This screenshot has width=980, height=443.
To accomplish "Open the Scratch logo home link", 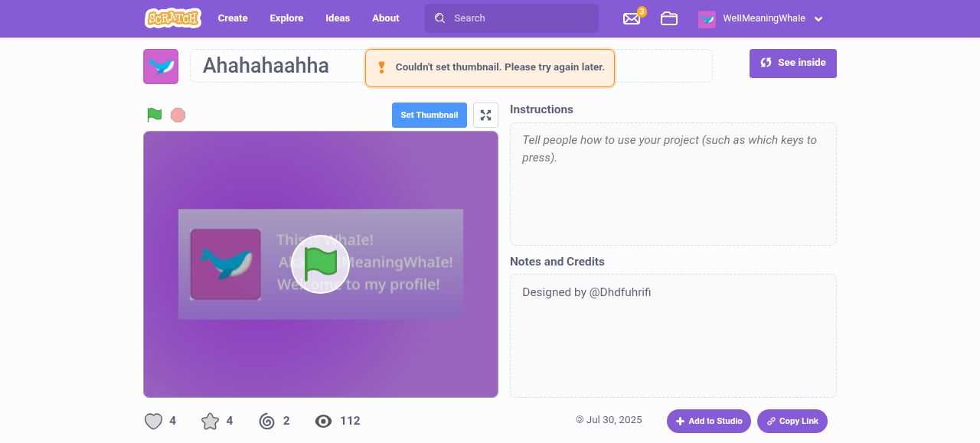I will tap(173, 18).
